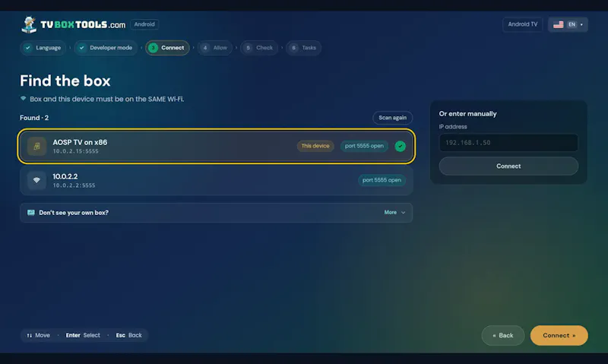Click the Or enter manually heading
Screen dimensions: 608x364
click(x=467, y=113)
